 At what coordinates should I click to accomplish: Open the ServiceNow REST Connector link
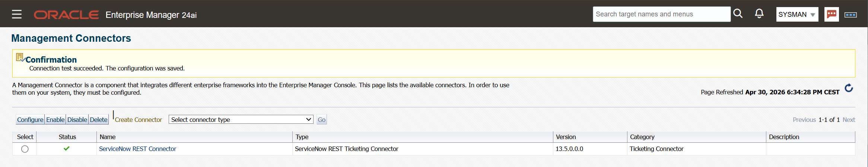(x=137, y=149)
